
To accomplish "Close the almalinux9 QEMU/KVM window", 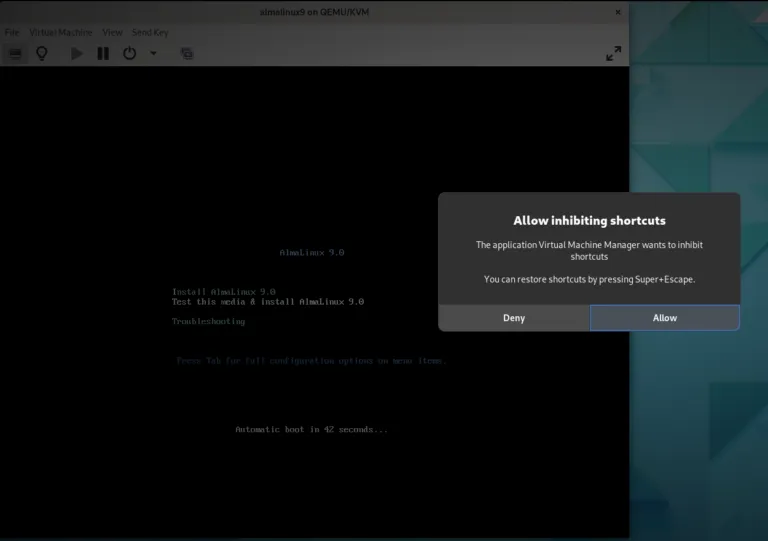I will point(618,12).
